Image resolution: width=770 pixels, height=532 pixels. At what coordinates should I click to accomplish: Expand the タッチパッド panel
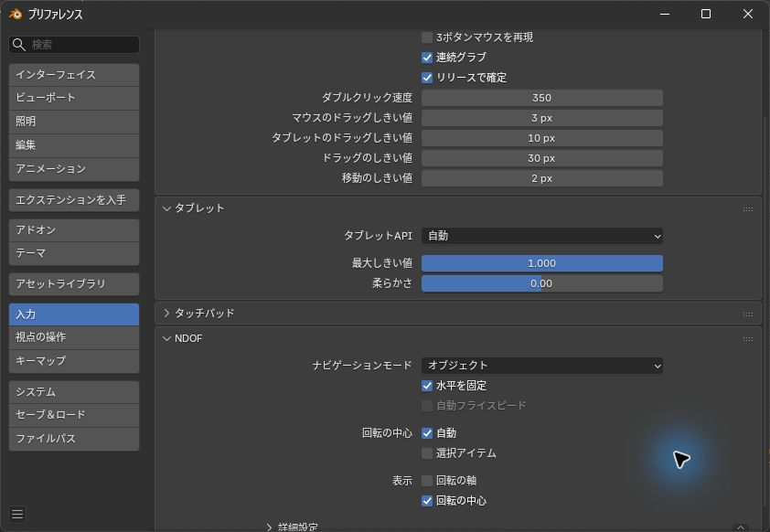tap(167, 314)
